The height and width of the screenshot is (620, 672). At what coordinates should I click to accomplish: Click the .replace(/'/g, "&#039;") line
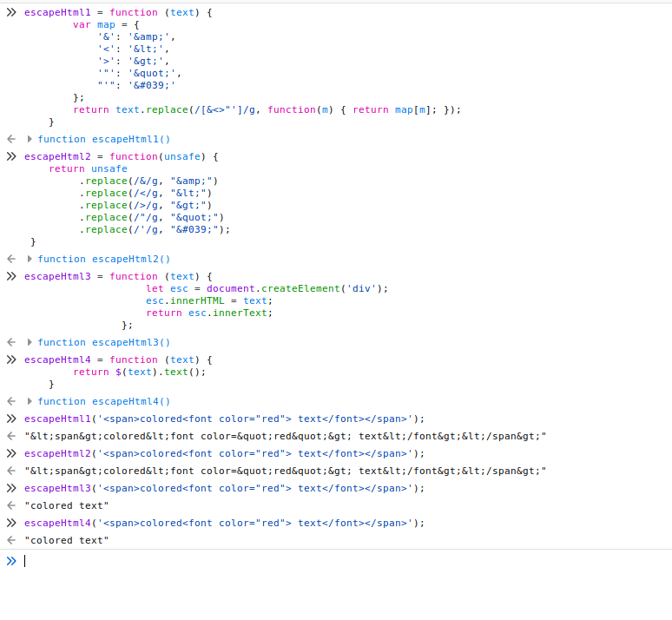155,230
